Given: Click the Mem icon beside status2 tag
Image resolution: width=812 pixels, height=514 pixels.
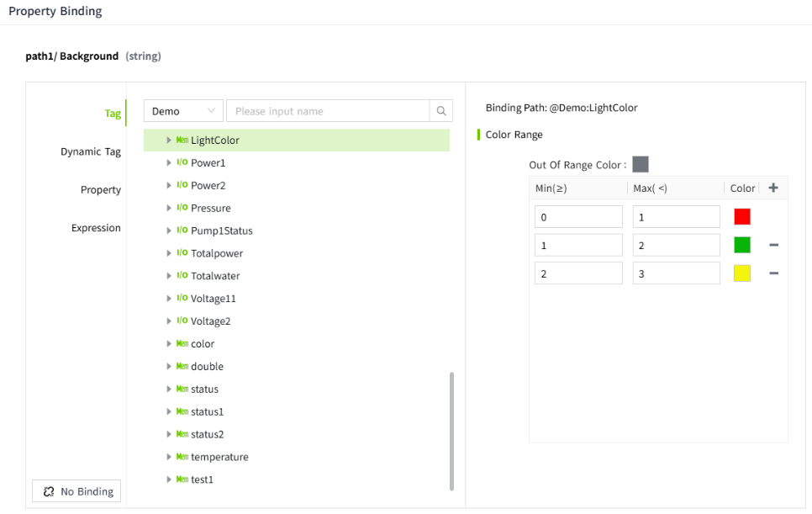Looking at the screenshot, I should 182,434.
